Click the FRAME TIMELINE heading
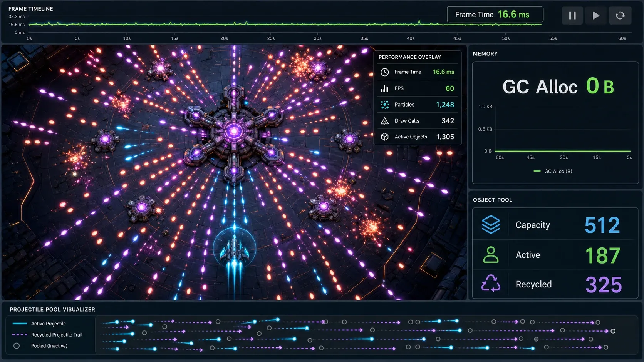644x362 pixels. tap(31, 9)
